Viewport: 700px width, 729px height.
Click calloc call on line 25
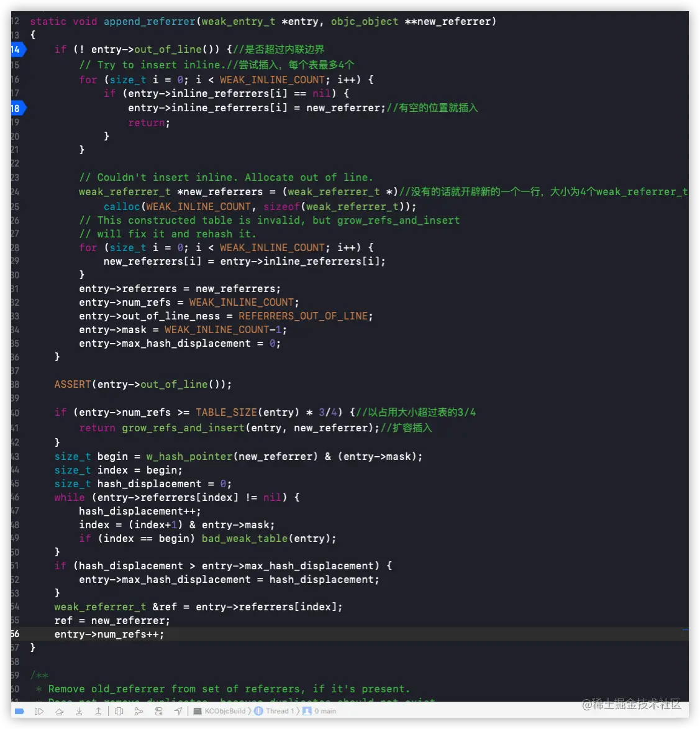(x=122, y=206)
